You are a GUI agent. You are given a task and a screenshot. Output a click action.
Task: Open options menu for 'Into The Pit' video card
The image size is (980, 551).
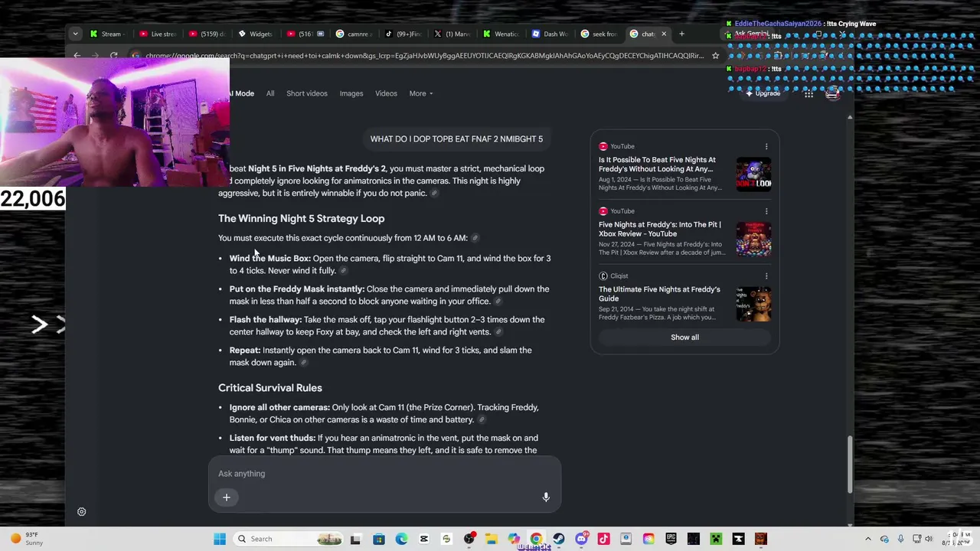766,211
